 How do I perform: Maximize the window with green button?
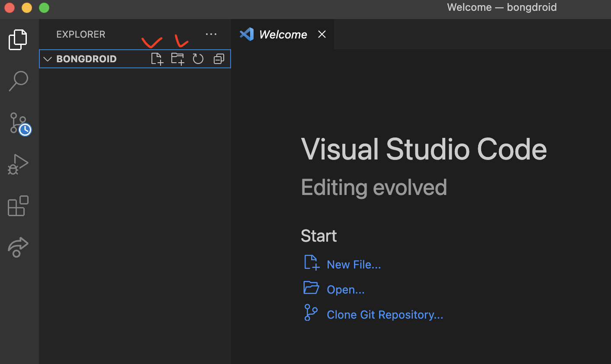(44, 8)
